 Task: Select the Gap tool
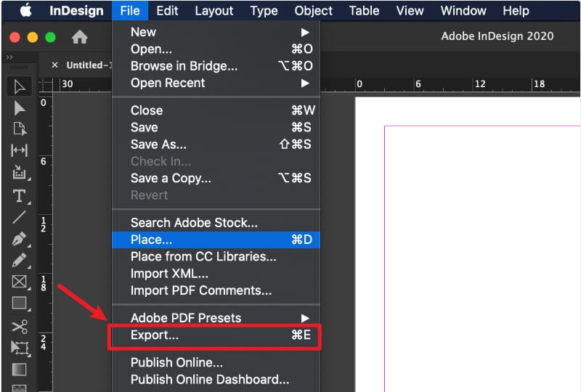coord(20,150)
